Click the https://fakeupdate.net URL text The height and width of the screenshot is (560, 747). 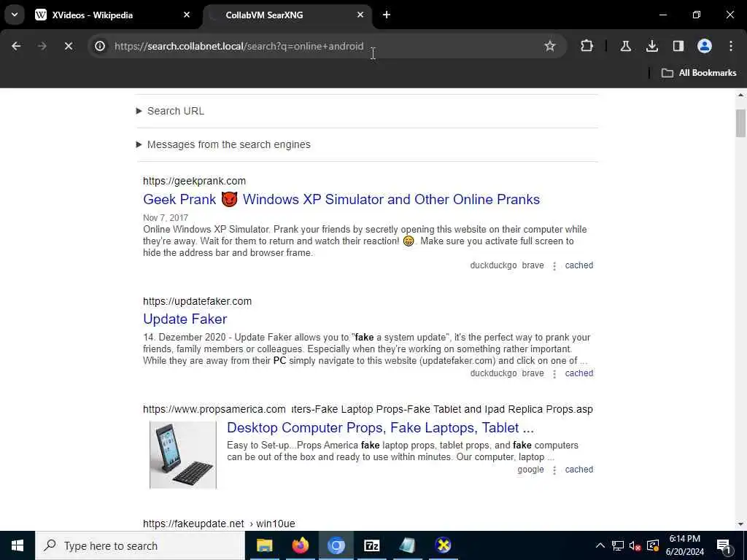193,524
